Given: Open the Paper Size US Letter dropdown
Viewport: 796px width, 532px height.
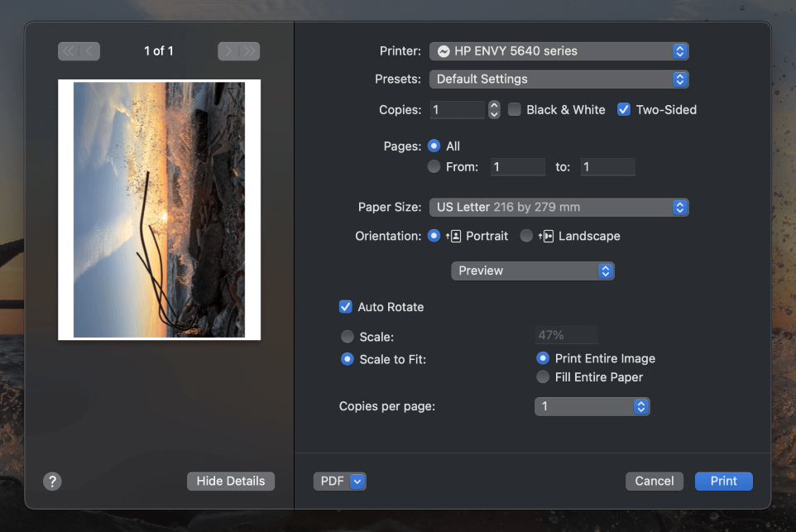Looking at the screenshot, I should (559, 207).
